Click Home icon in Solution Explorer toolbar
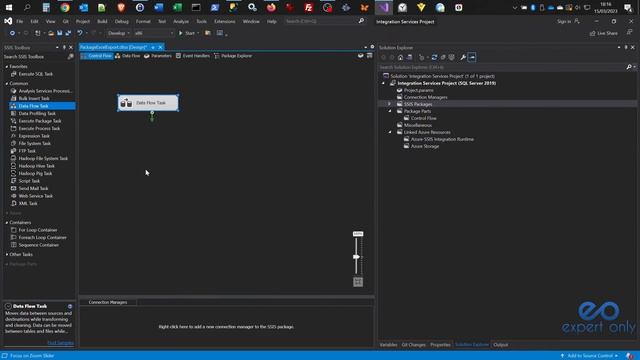Screen dimensions: 640x360 [x=400, y=57]
